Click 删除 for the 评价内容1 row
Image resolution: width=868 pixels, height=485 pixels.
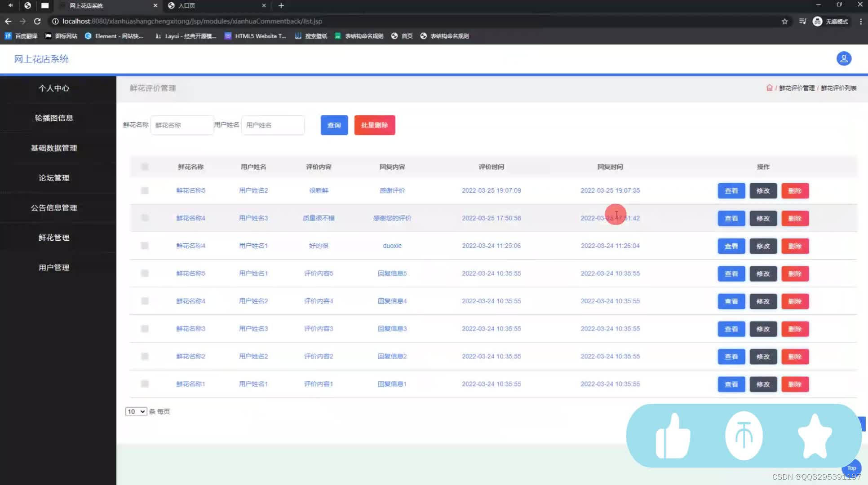pyautogui.click(x=795, y=384)
